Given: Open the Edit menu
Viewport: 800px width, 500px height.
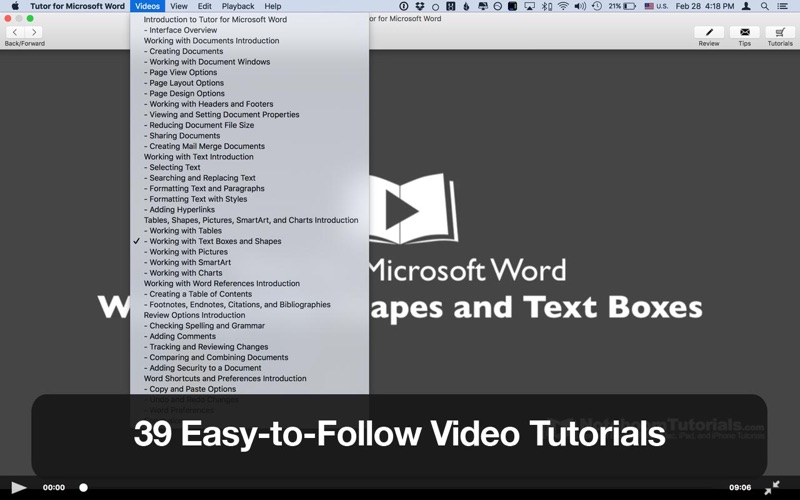Looking at the screenshot, I should (x=205, y=6).
